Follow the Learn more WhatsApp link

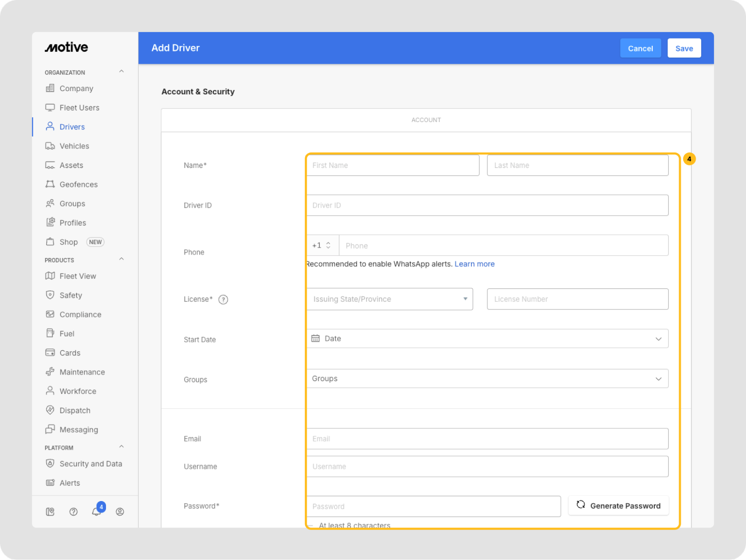pyautogui.click(x=474, y=264)
